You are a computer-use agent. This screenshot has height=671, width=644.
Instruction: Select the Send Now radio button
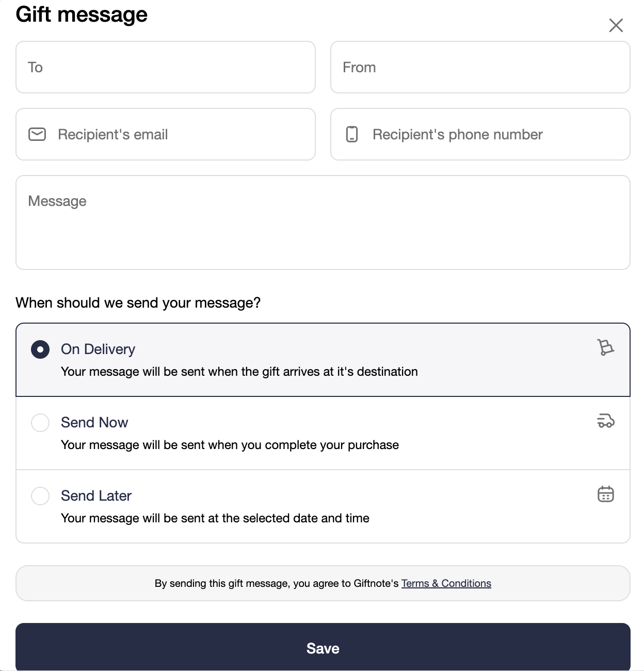pos(40,423)
